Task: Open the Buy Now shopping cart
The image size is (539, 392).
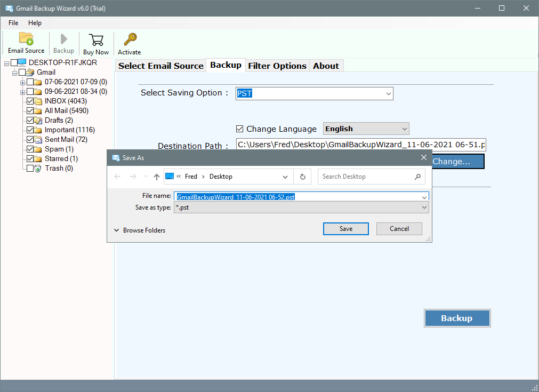Action: pyautogui.click(x=96, y=40)
